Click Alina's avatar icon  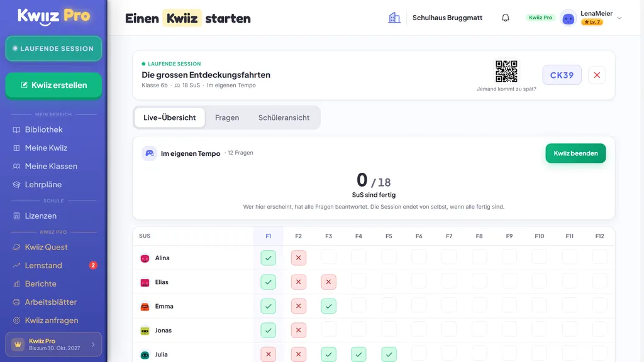[145, 258]
